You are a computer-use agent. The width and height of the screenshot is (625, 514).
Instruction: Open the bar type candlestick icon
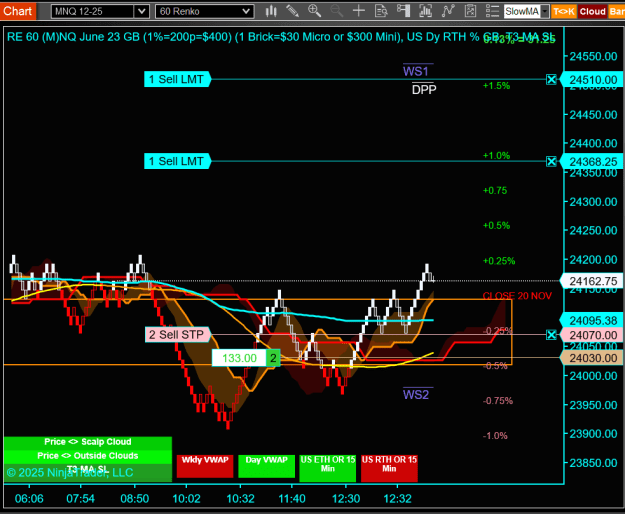pyautogui.click(x=271, y=11)
